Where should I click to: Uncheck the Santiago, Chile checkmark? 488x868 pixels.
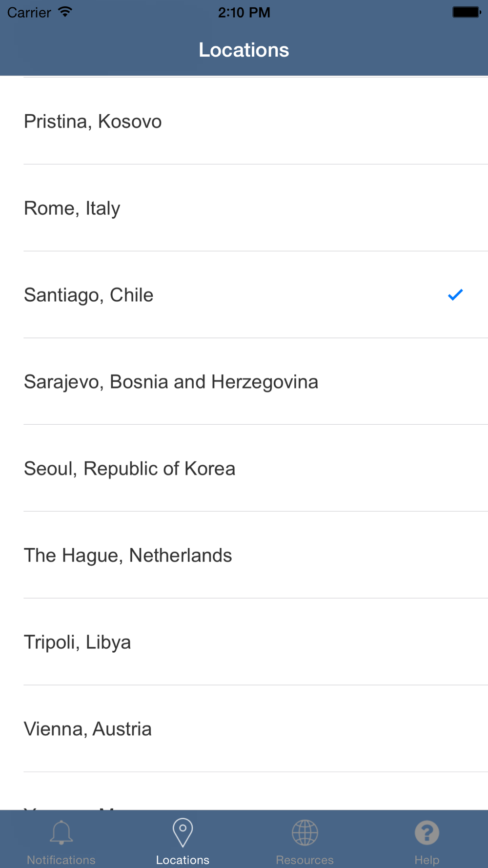(455, 295)
